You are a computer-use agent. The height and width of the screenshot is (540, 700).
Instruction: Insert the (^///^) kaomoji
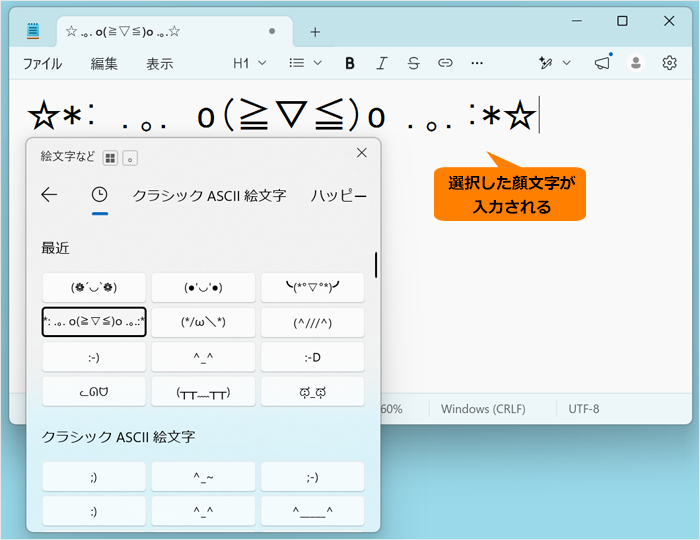pos(312,322)
